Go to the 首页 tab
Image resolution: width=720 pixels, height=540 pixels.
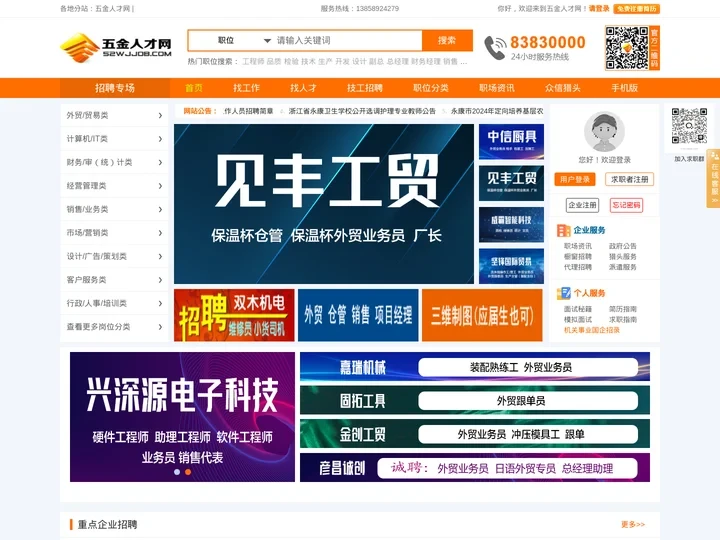tap(194, 88)
